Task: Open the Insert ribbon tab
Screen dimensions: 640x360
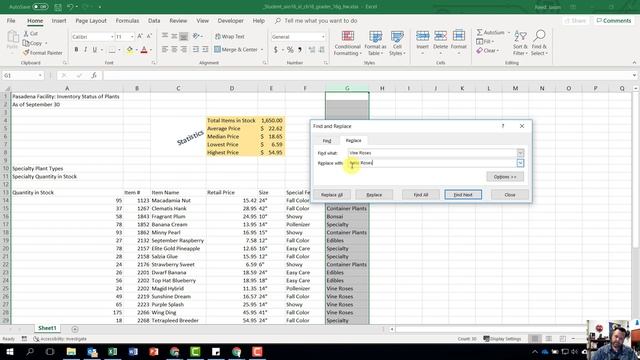Action: point(59,20)
